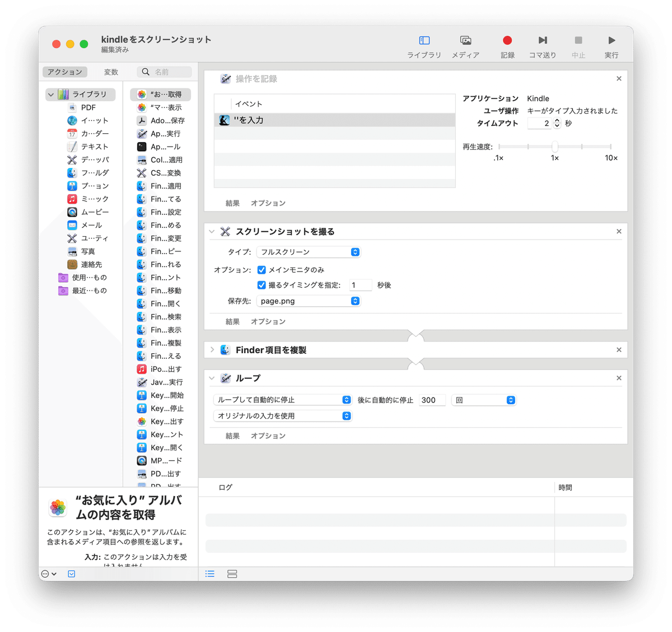Toggle 撮るタイミングを指定 checkbox
This screenshot has height=632, width=672.
pyautogui.click(x=262, y=285)
